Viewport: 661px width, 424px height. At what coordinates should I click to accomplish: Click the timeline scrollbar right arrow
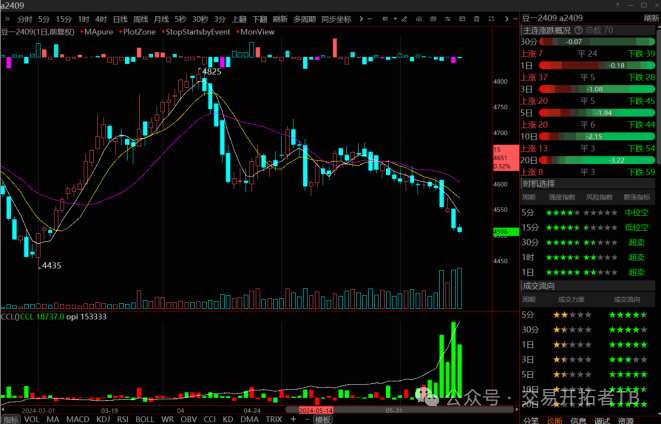coord(516,409)
